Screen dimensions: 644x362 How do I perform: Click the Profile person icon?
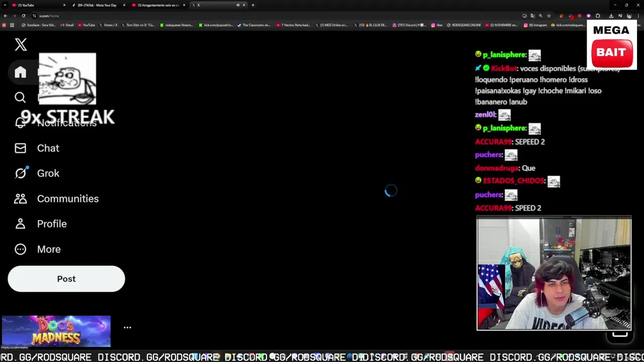(20, 224)
